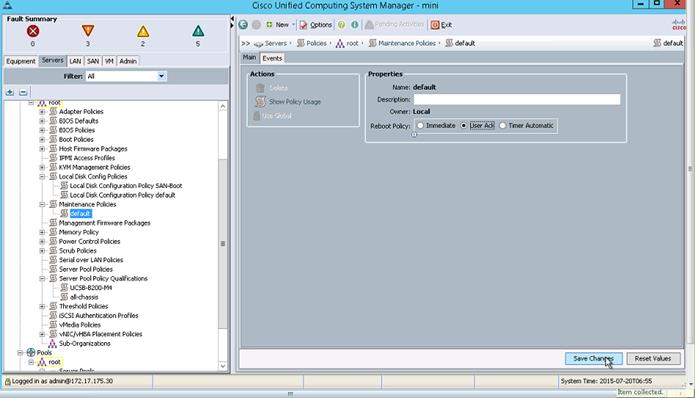Click the green Back navigation arrow icon
Viewport: 695px width, 398px height.
click(243, 25)
